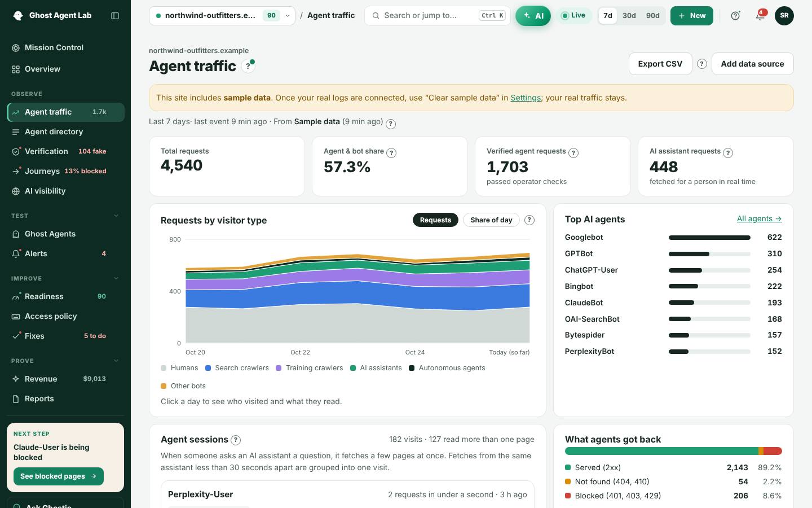
Task: Select the 7d time range
Action: tap(608, 16)
